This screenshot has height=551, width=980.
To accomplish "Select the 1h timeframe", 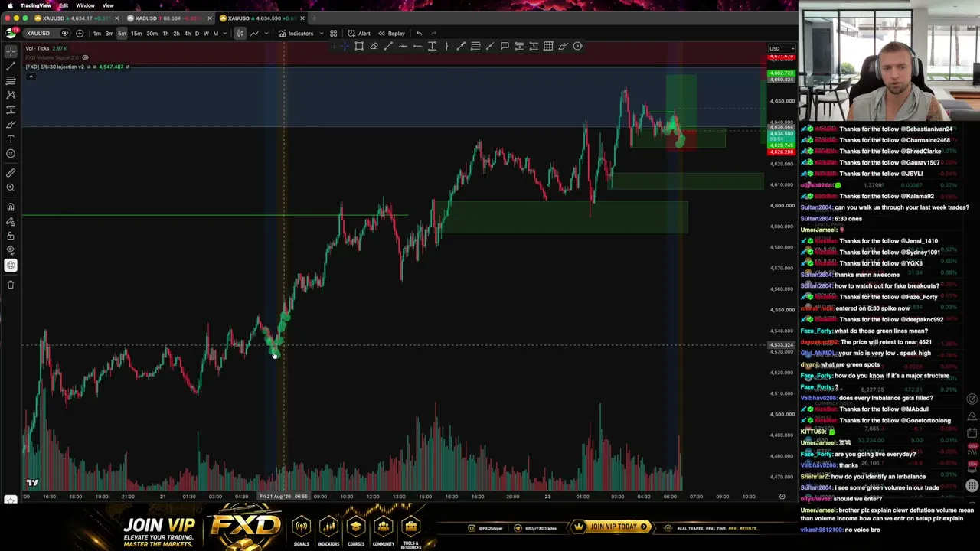I will [x=165, y=34].
